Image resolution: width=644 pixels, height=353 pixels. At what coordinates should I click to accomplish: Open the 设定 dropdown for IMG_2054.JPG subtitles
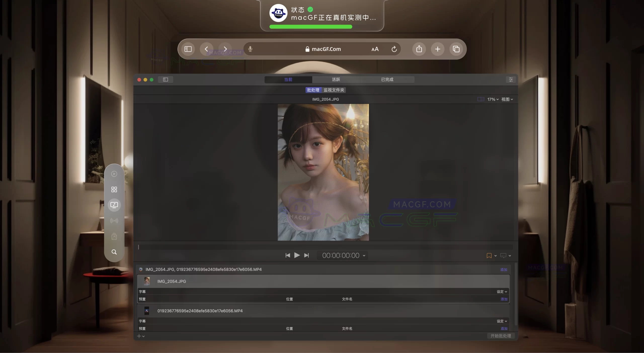[501, 292]
